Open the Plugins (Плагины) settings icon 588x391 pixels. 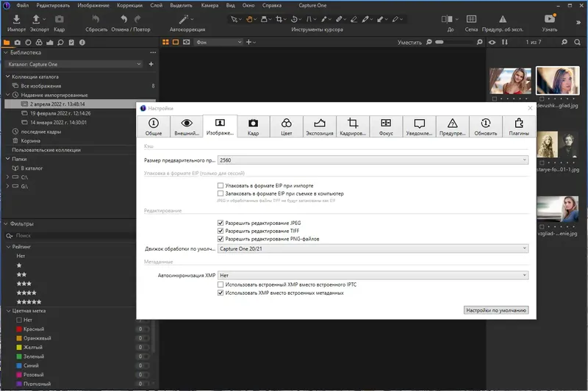coord(519,123)
